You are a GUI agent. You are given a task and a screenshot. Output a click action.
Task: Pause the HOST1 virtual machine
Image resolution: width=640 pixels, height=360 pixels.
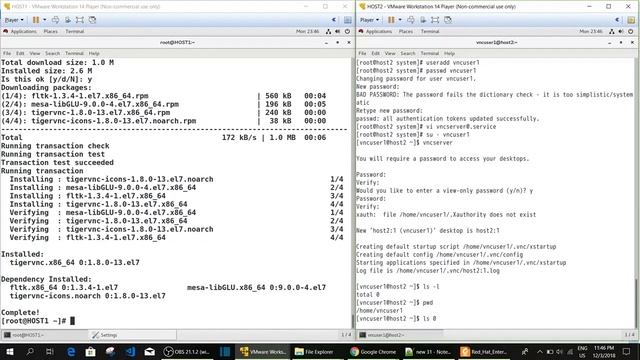(x=36, y=20)
